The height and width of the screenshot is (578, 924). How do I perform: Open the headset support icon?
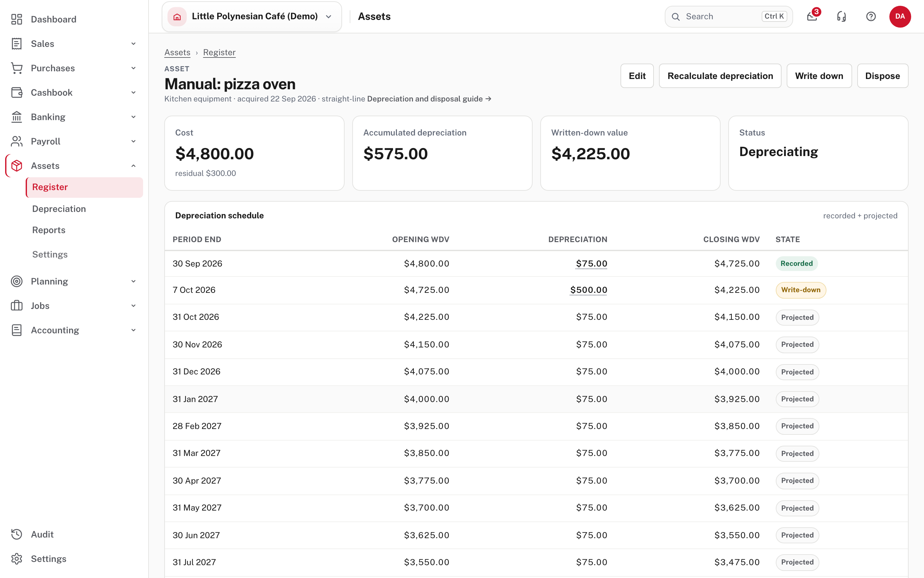point(842,16)
